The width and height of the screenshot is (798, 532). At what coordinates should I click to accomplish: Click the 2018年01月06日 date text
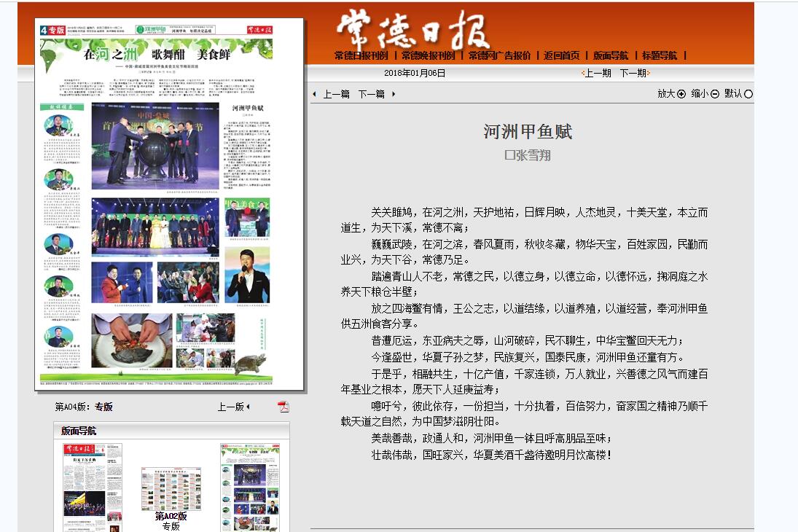[415, 73]
